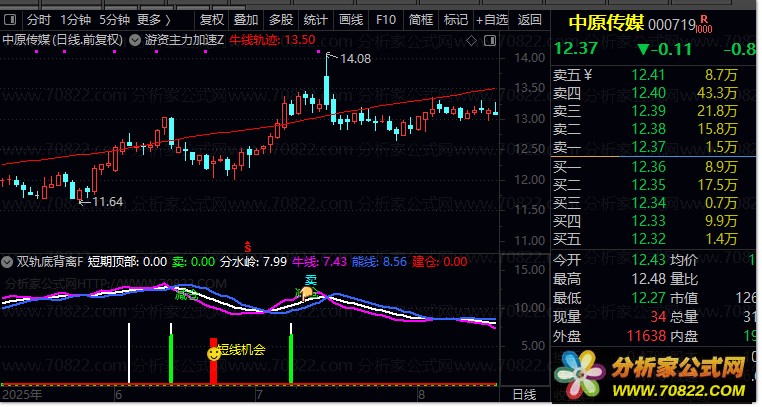Click the 统计 statistics button
This screenshot has height=407, width=762.
tap(315, 20)
